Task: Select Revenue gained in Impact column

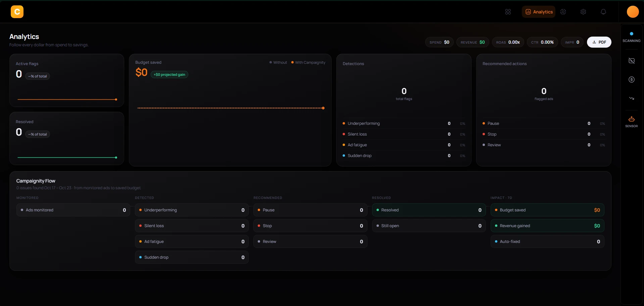Action: (547, 226)
